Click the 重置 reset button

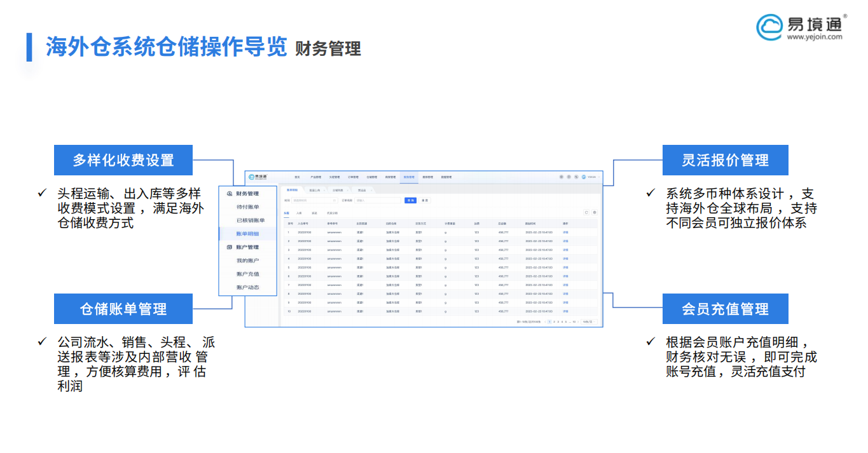425,201
